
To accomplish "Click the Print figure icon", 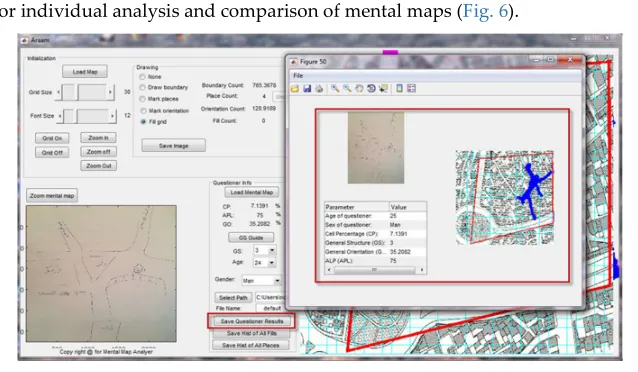I will pyautogui.click(x=319, y=88).
